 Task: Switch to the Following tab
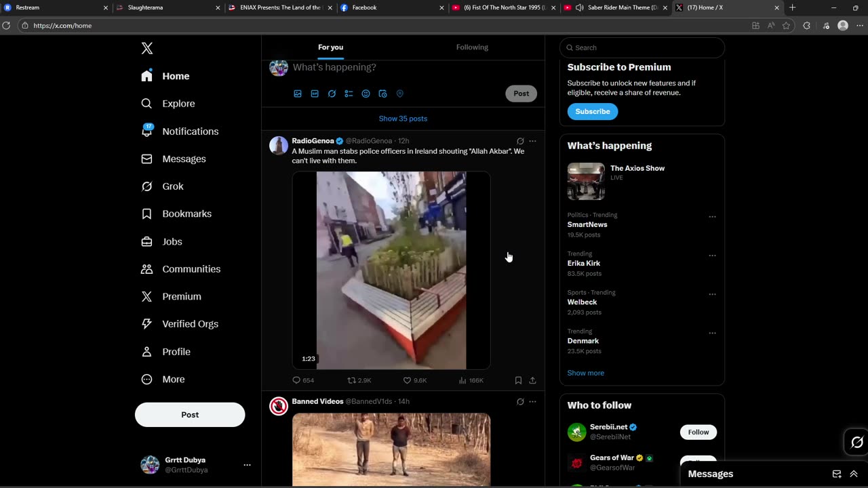coord(472,47)
